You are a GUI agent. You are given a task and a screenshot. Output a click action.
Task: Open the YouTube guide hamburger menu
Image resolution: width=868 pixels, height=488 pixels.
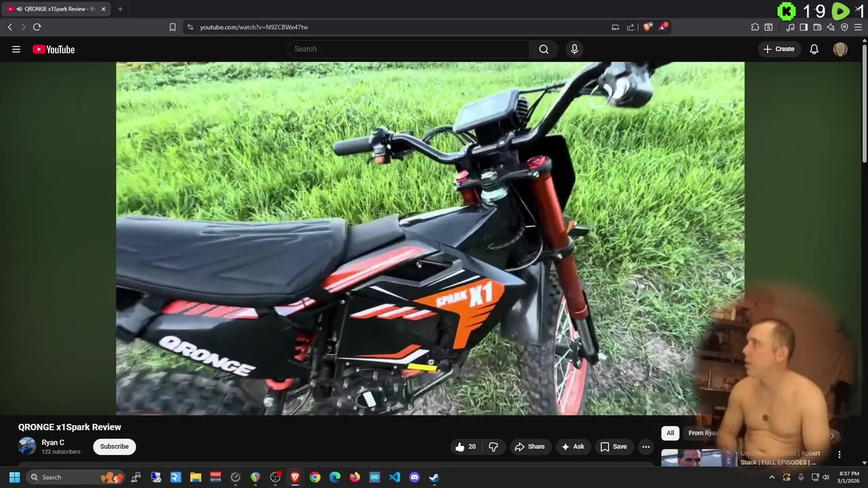[x=16, y=49]
